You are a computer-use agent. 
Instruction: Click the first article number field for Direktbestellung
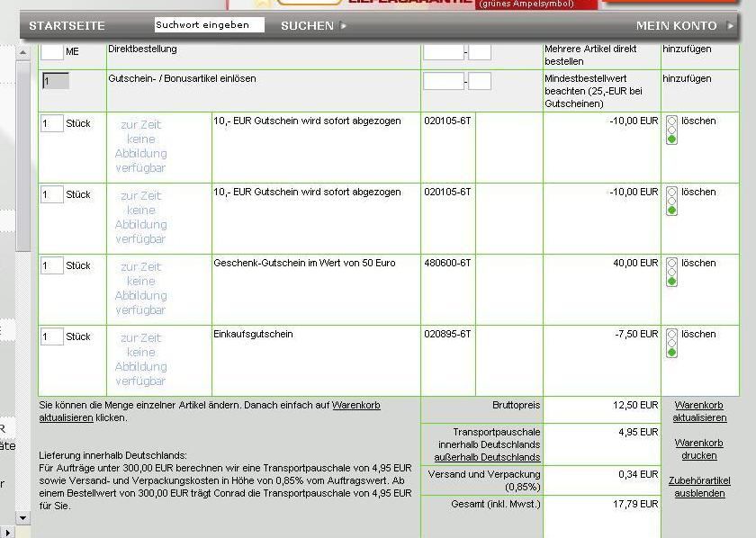click(444, 51)
